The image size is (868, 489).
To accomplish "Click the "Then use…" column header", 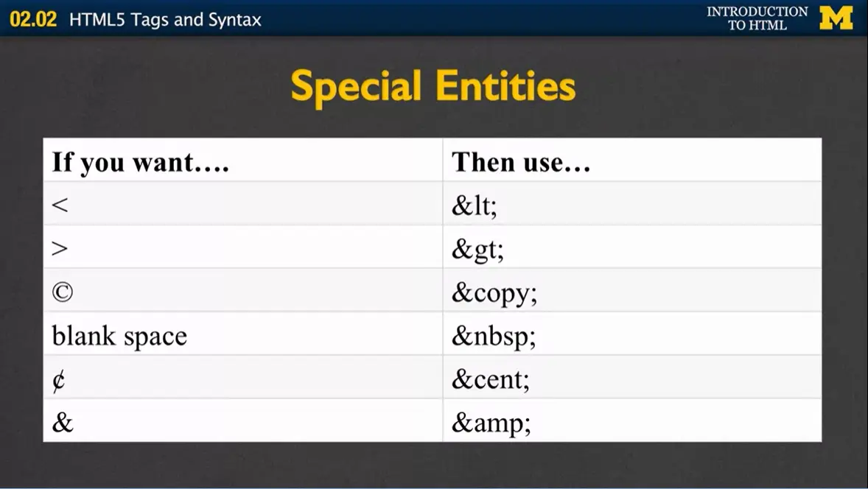I will point(521,162).
